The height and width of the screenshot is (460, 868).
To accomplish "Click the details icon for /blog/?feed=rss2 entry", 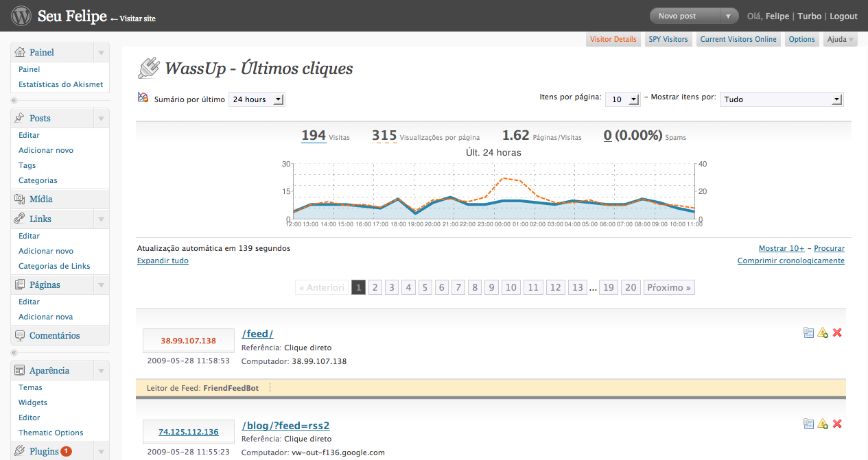I will pos(808,424).
